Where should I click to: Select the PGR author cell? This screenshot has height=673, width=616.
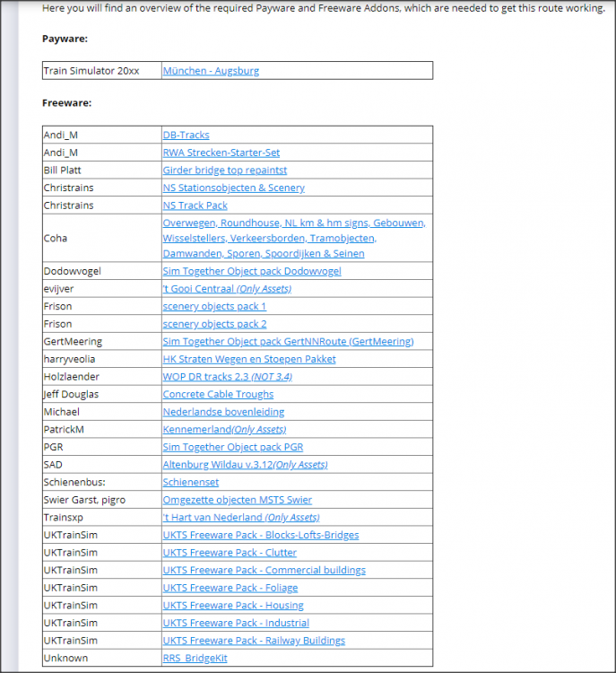(102, 447)
